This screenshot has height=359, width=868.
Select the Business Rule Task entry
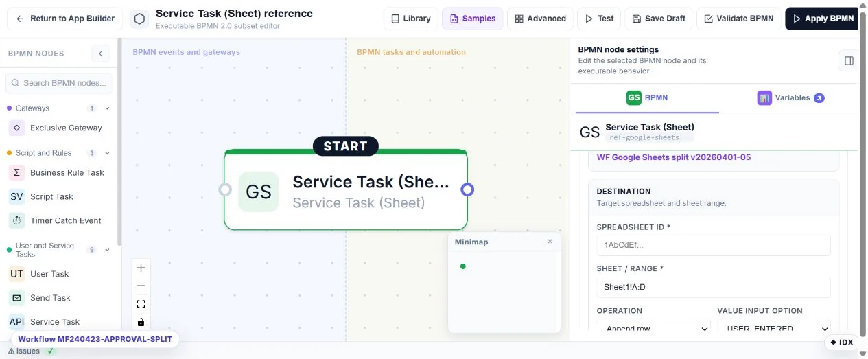(x=59, y=172)
